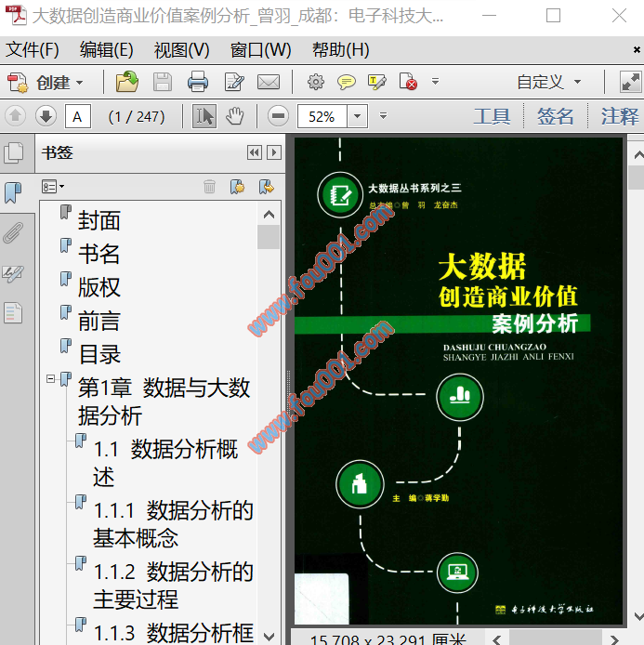Open the bookmark options dropdown menu
644x645 pixels.
53,187
